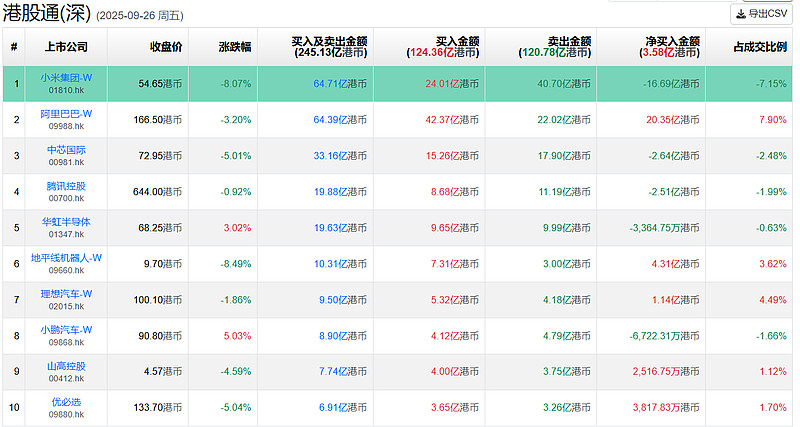Sort by the 涨跌幅 column header
The width and height of the screenshot is (800, 427).
(236, 47)
